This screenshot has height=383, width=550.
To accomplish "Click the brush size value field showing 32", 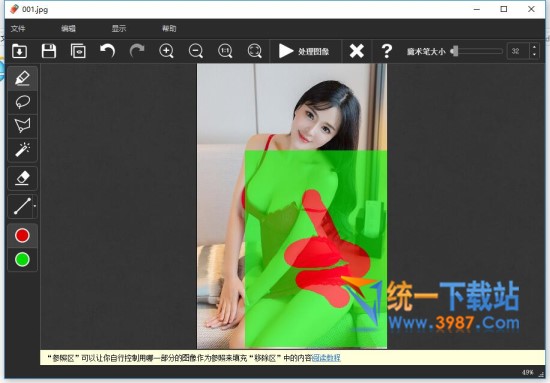I will tap(518, 51).
